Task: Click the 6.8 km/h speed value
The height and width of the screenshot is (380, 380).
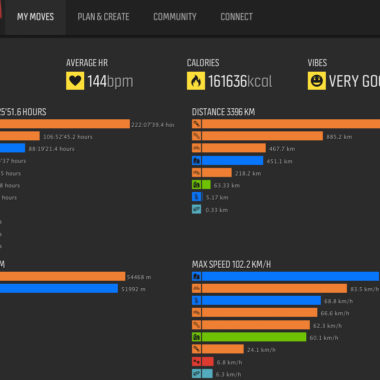Action: pos(229,362)
